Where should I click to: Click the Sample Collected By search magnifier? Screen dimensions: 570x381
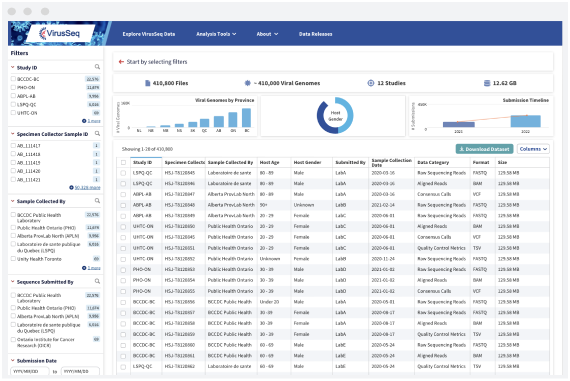97,201
